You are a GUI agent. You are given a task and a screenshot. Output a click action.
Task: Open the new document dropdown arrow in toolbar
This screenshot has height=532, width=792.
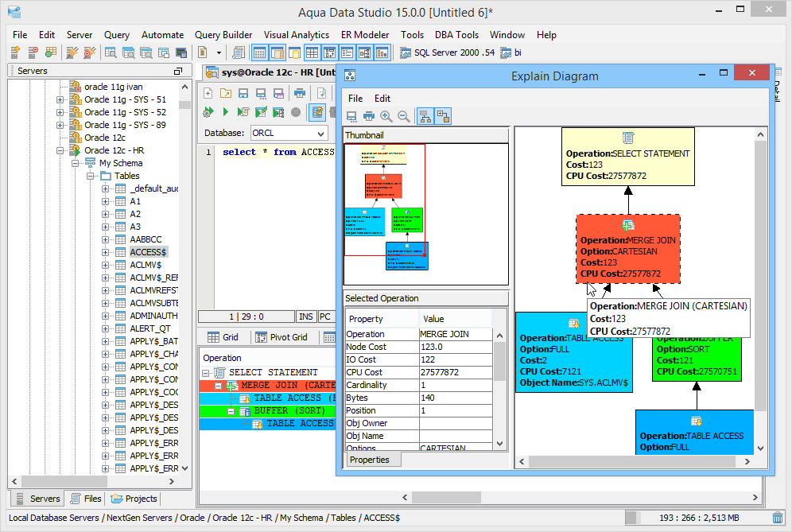coord(219,52)
